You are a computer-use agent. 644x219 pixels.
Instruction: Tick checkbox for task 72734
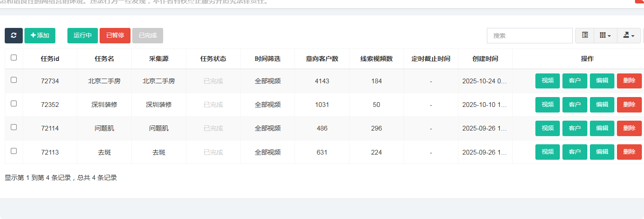[x=14, y=80]
